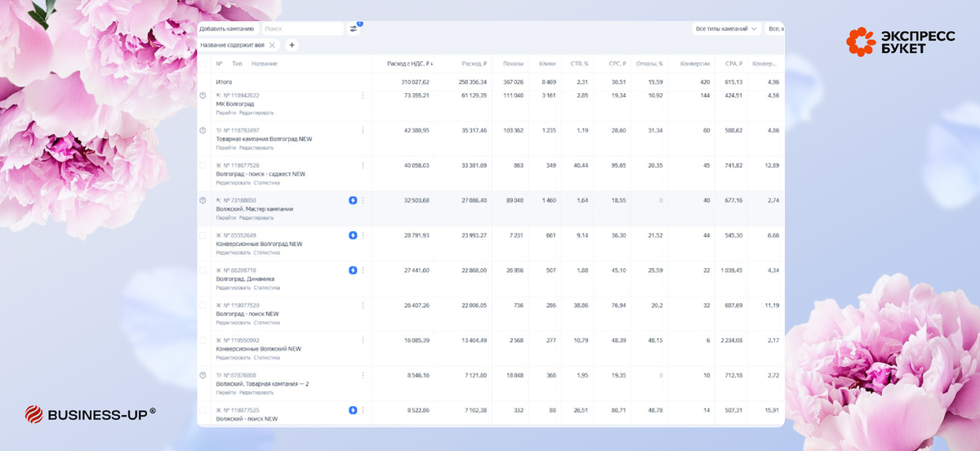980x451 pixels.
Task: Sort by the 'CTR, %' column header
Action: pyautogui.click(x=579, y=63)
